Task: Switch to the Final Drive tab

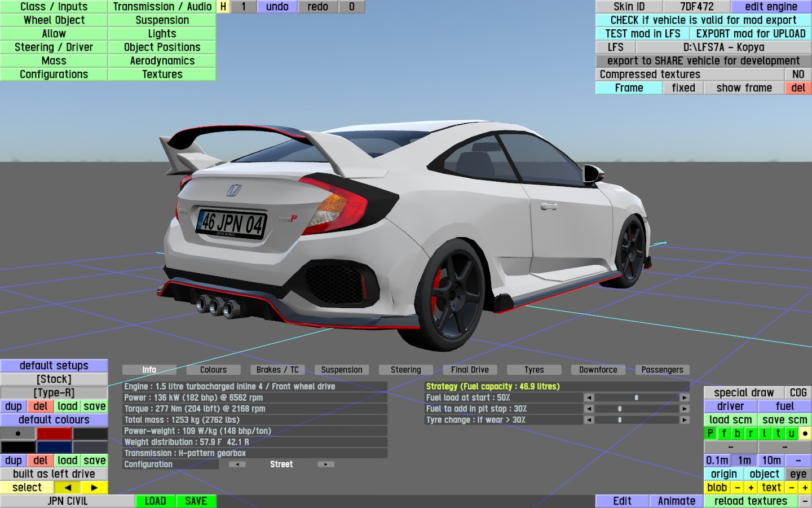Action: tap(470, 370)
